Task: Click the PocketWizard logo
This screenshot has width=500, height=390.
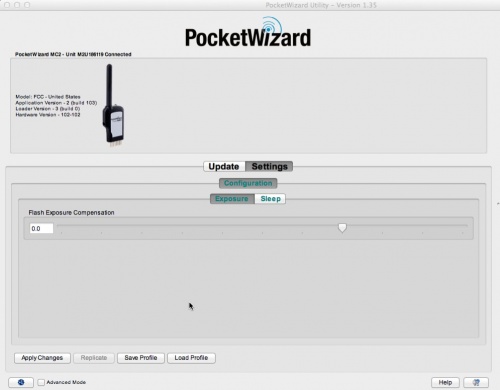Action: tap(248, 33)
